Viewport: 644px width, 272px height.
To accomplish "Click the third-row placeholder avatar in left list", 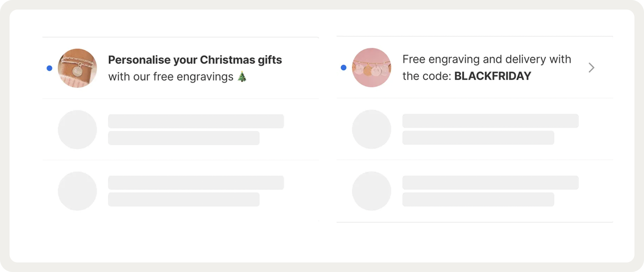I will (77, 191).
